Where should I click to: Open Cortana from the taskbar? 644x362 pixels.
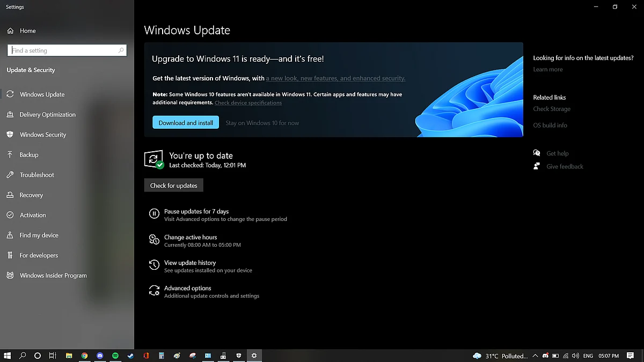click(38, 356)
